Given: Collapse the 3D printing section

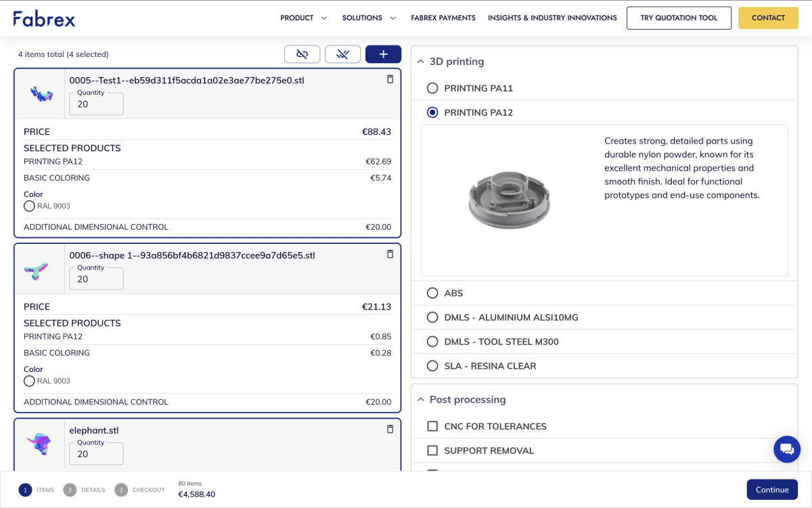Looking at the screenshot, I should (421, 62).
